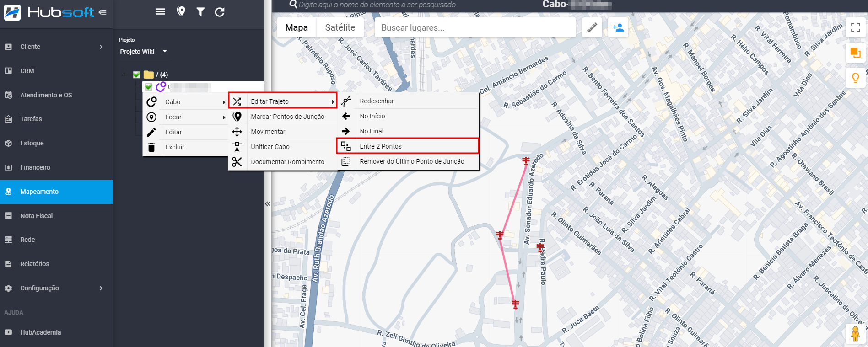868x347 pixels.
Task: Open Nota Fiscal in sidebar
Action: [56, 216]
